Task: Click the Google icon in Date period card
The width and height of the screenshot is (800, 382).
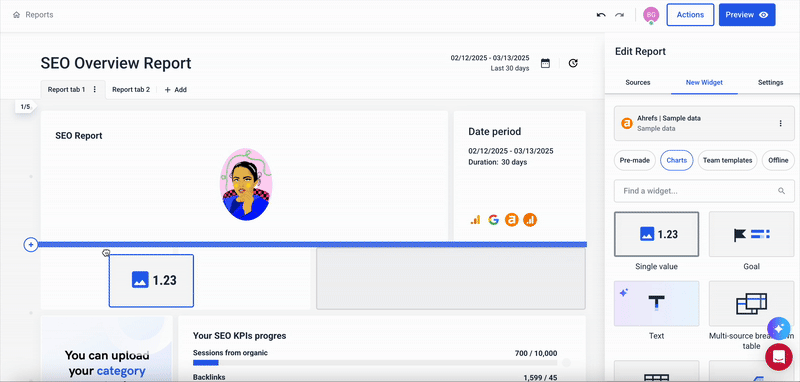Action: coord(493,220)
